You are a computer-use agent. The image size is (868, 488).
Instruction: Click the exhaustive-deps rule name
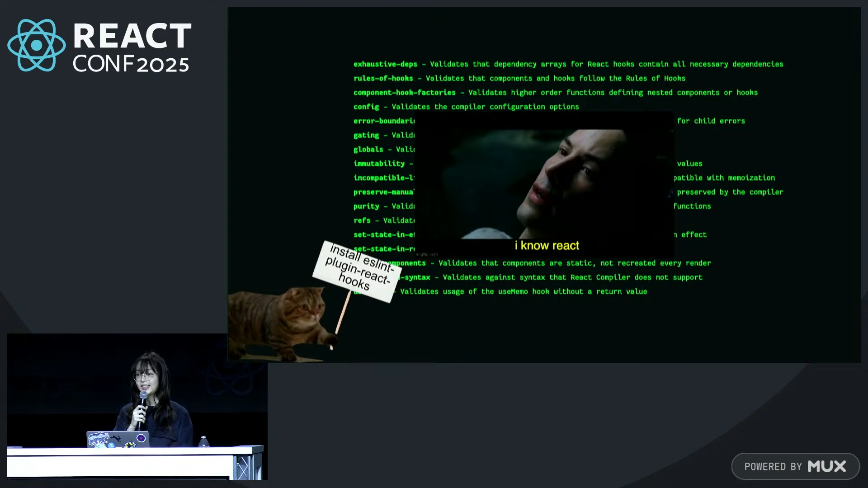click(x=385, y=64)
